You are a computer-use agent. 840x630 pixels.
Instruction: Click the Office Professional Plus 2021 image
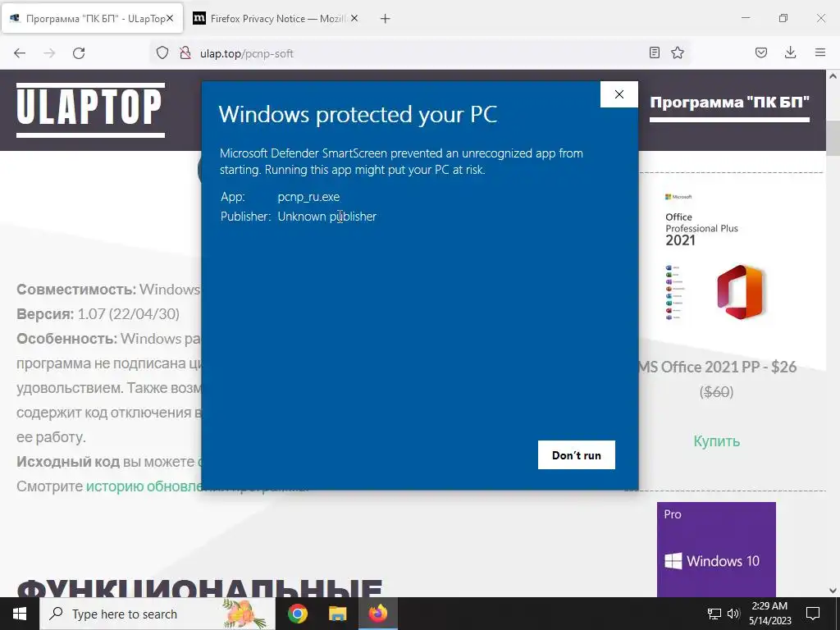[718, 257]
